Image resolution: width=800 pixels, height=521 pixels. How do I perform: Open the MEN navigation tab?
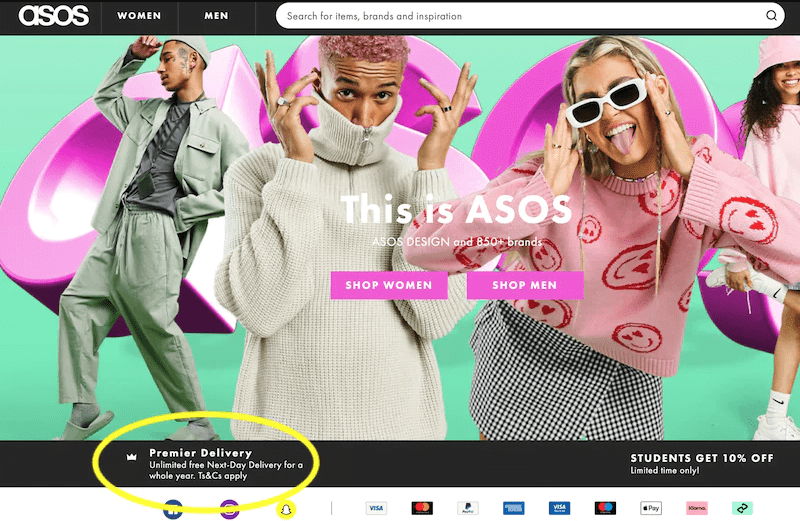pos(216,16)
